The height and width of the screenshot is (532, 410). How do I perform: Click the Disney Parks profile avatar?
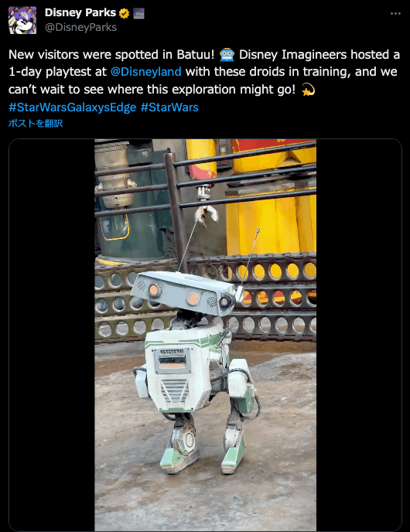[x=22, y=20]
